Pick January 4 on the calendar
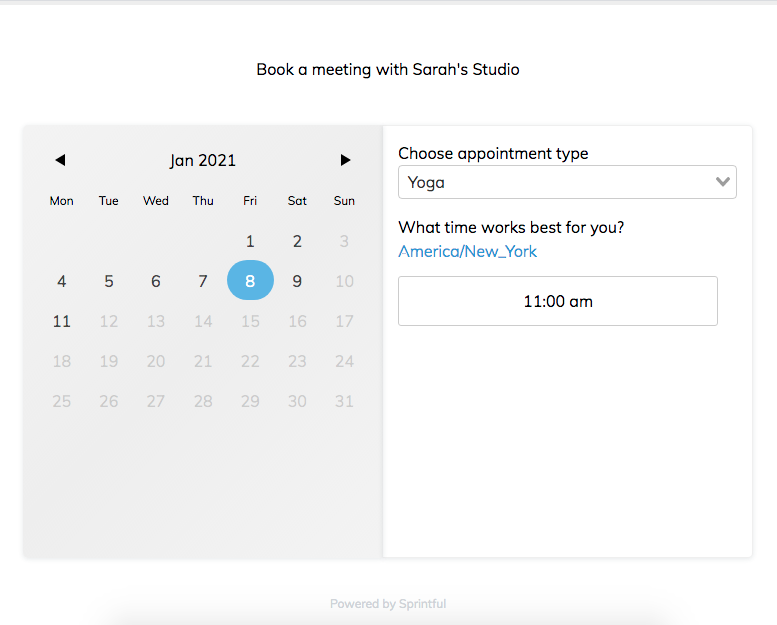Viewport: 777px width, 625px height. (62, 281)
